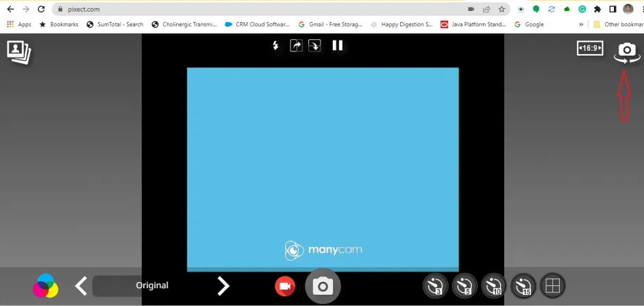Image resolution: width=644 pixels, height=306 pixels.
Task: Open the CRM Cloud Softwar... bookmark
Action: [x=258, y=24]
